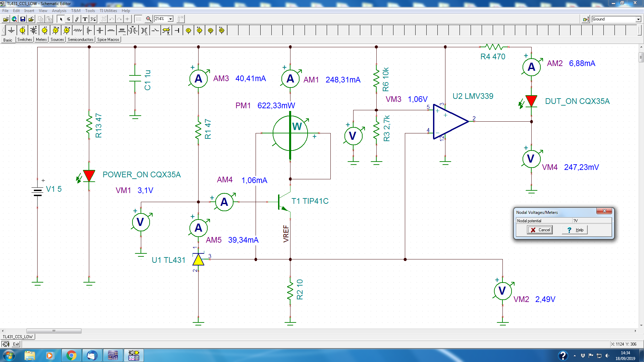Viewport: 644px width, 362px height.
Task: Open the Ground component dropdown
Action: (x=638, y=19)
